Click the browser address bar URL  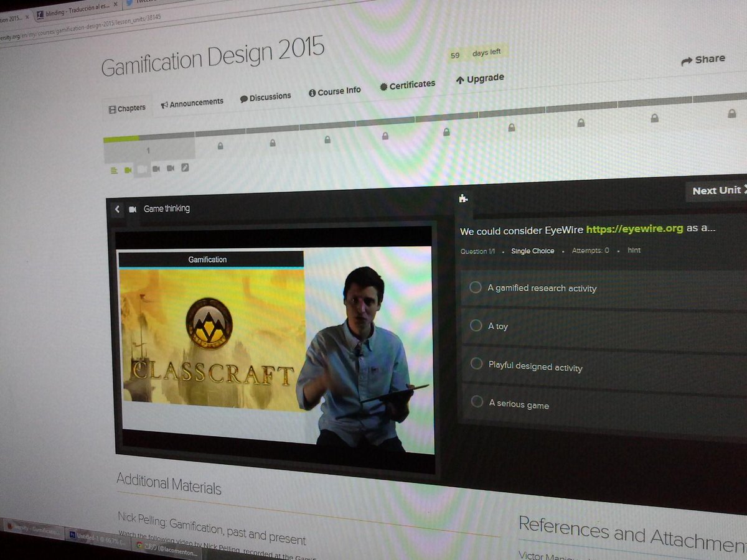tap(81, 27)
